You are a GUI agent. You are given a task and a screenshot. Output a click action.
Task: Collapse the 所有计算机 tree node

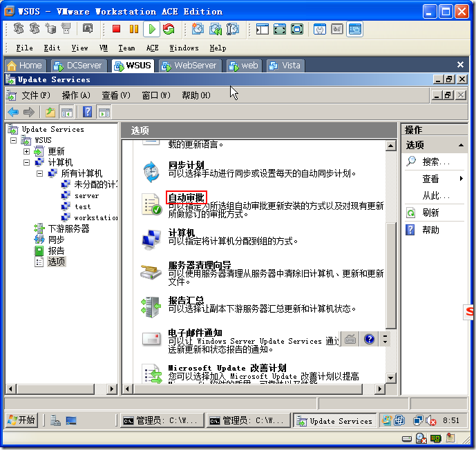[39, 173]
